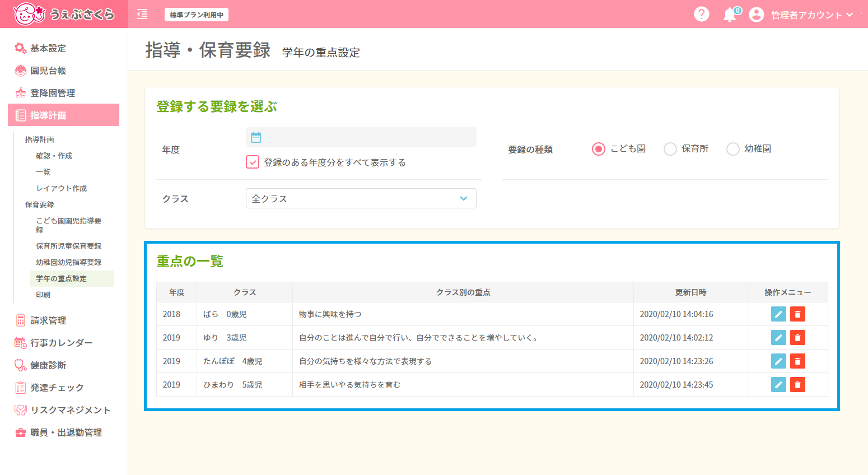Screen dimensions: 868x475
Task: Open notifications bell icon
Action: [x=730, y=15]
